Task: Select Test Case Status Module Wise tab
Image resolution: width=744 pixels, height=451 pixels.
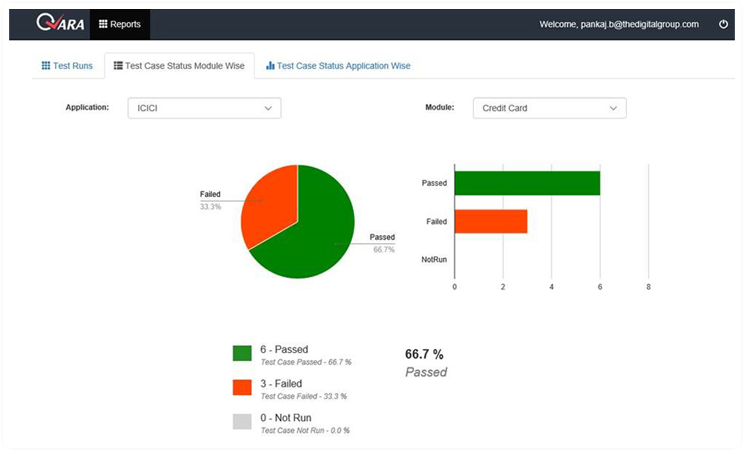Action: [x=179, y=66]
